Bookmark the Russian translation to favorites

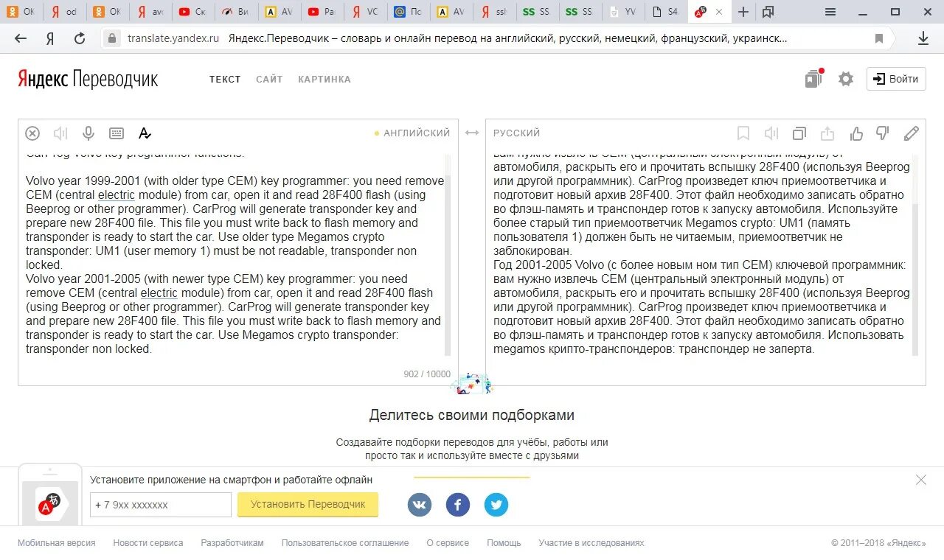point(743,133)
